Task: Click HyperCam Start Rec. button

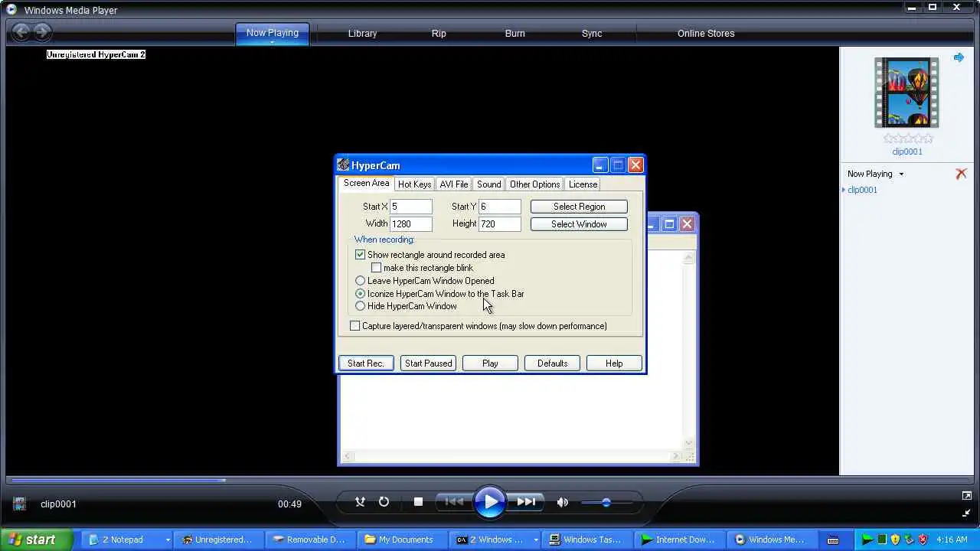Action: point(366,364)
